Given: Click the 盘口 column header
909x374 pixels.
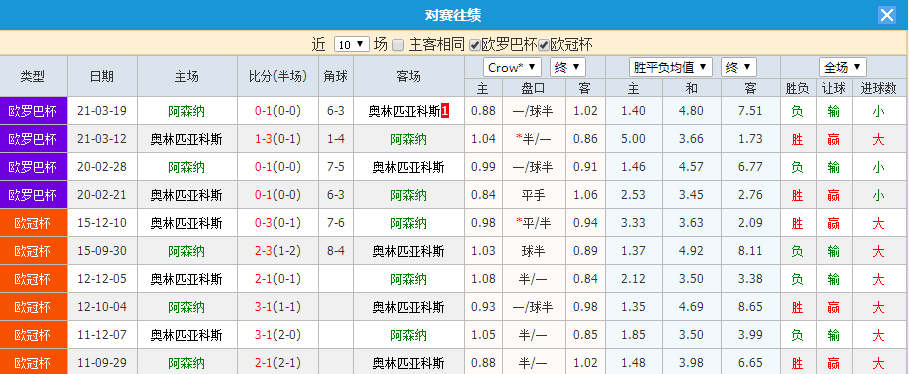Looking at the screenshot, I should pyautogui.click(x=533, y=88).
